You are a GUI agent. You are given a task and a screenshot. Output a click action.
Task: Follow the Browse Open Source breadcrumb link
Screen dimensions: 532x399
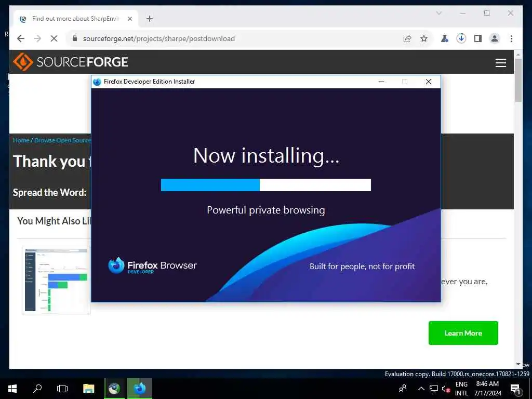62,140
